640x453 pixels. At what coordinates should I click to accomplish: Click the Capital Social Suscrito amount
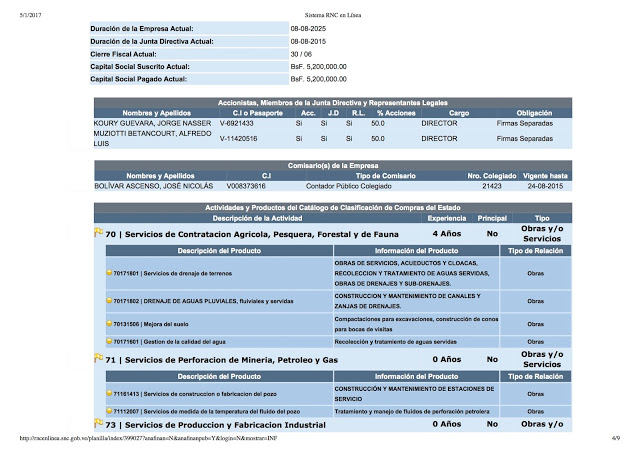coord(318,67)
